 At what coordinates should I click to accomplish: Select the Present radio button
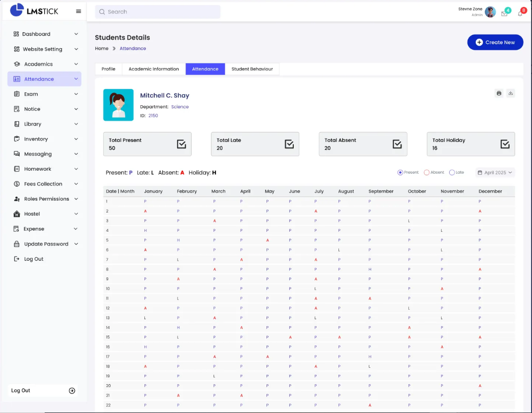400,172
